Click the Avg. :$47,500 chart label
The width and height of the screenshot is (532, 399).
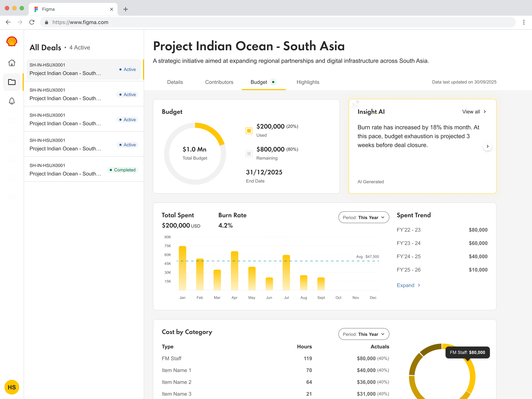coord(367,257)
